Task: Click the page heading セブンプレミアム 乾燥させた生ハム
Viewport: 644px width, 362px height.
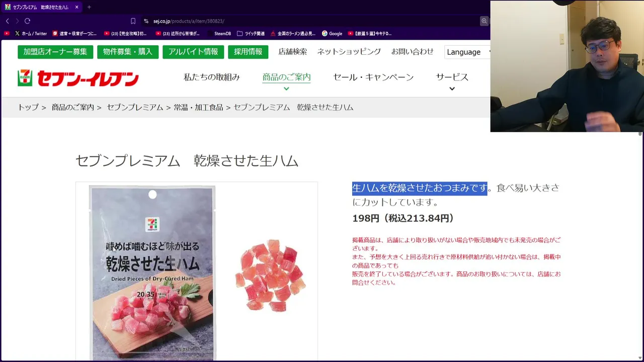Action: (187, 161)
